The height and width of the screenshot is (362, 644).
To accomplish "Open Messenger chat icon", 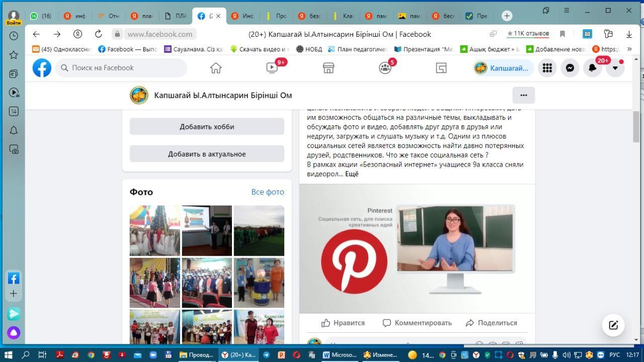I will click(570, 68).
